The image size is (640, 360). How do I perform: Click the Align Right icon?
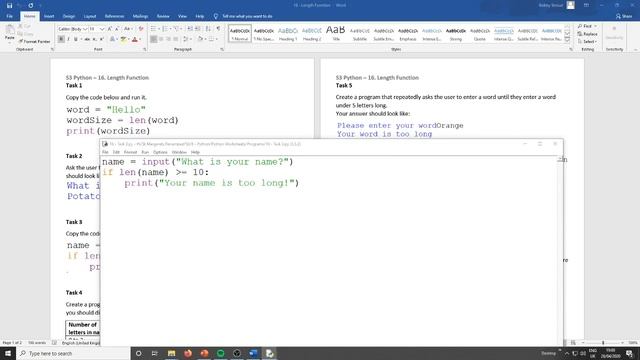click(x=169, y=39)
